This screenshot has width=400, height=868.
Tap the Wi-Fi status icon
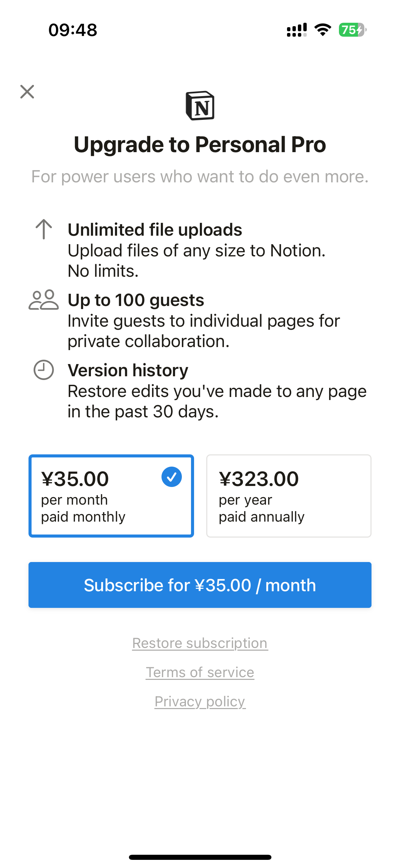(323, 30)
